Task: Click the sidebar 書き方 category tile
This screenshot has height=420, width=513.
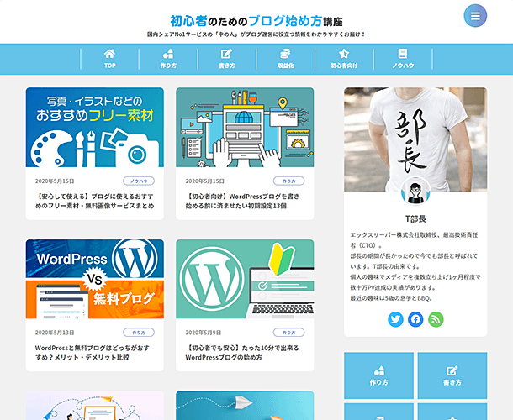Action: click(452, 375)
